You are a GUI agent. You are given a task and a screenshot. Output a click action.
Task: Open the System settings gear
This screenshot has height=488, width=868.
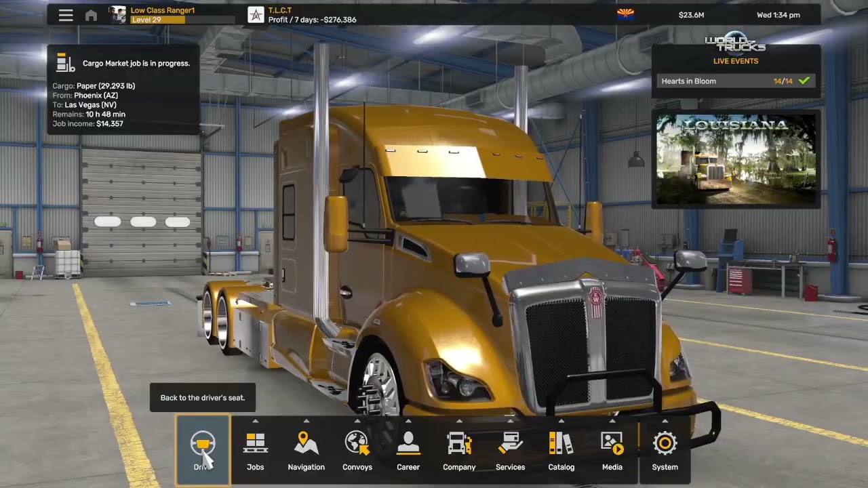pyautogui.click(x=665, y=451)
